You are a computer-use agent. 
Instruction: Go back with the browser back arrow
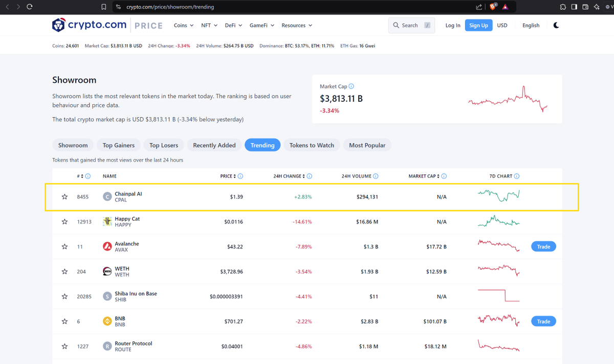(7, 7)
